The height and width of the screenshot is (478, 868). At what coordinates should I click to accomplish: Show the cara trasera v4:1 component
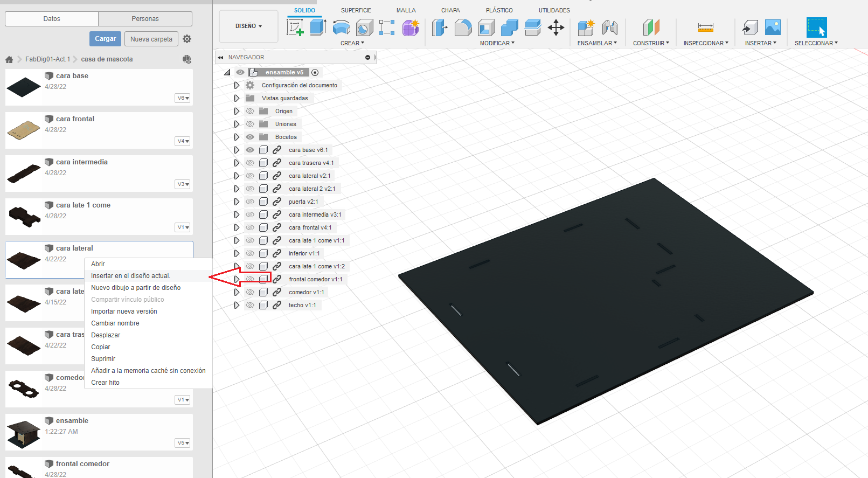tap(250, 163)
